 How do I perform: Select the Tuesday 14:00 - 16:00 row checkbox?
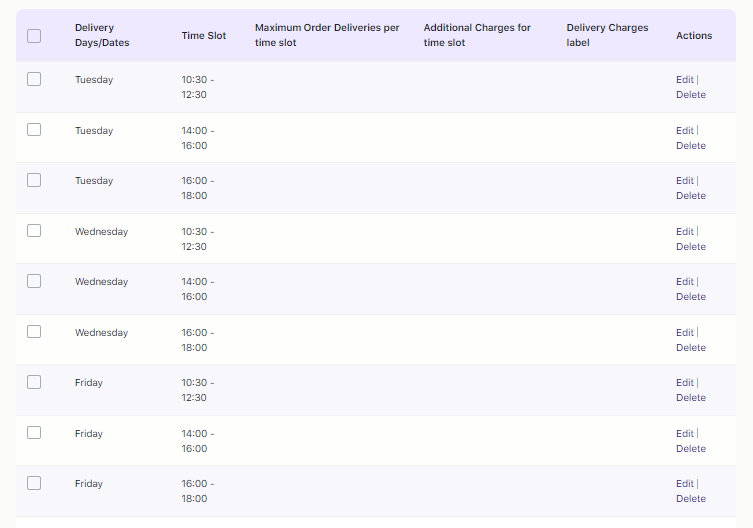point(34,130)
